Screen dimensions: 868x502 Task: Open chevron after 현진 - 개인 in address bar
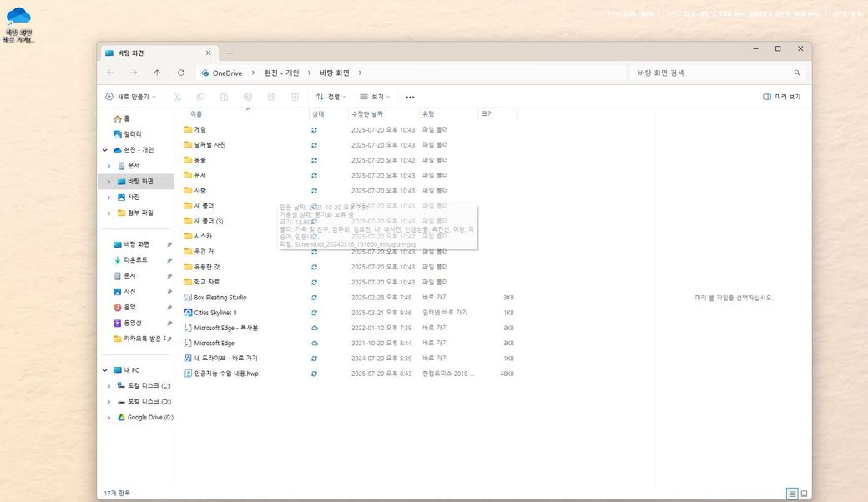pyautogui.click(x=310, y=73)
